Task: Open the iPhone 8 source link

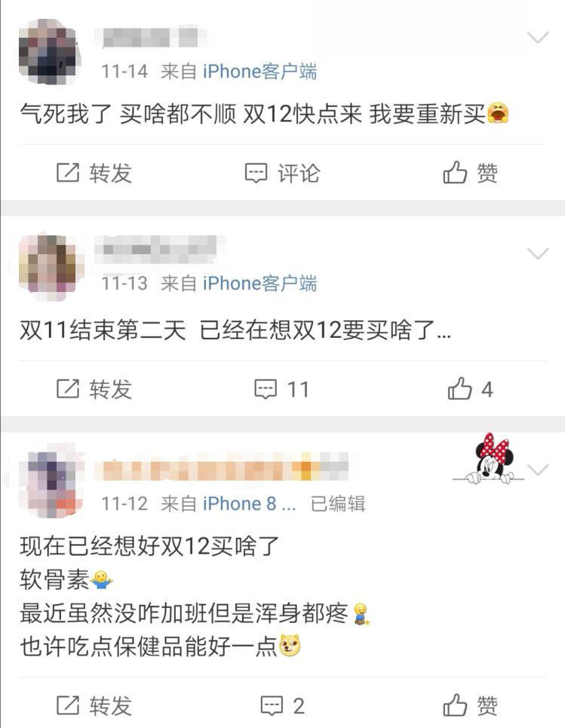Action: coord(249,504)
